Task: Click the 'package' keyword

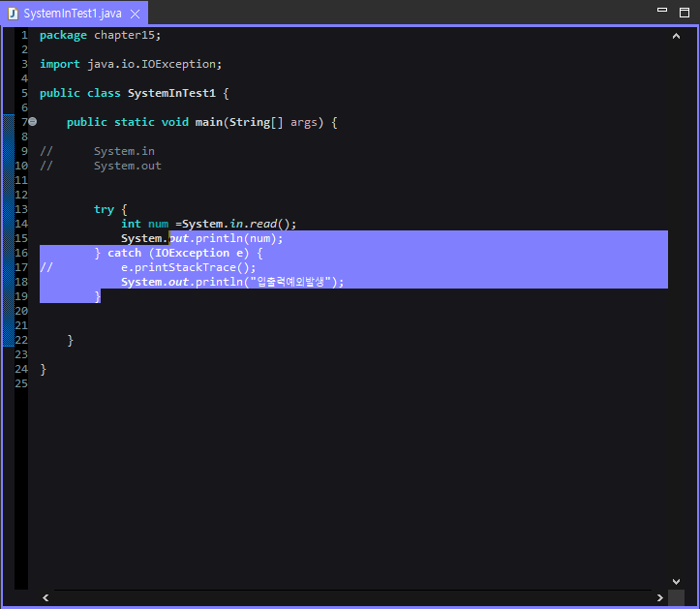Action: (x=63, y=35)
